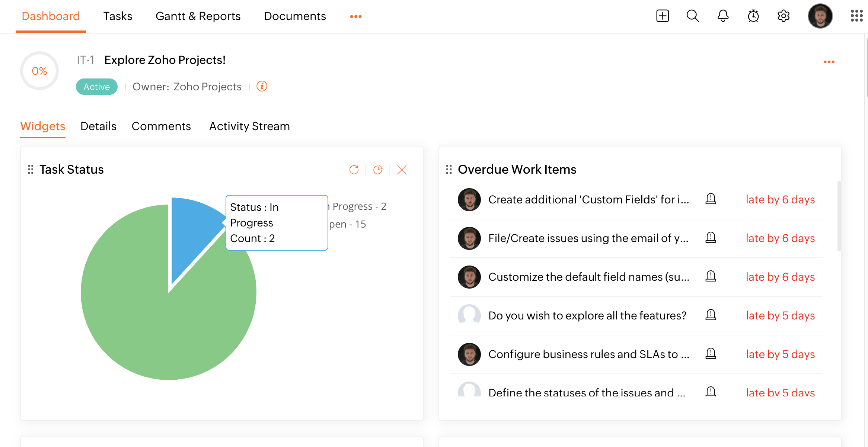Click reminder icon for 'Do you wish to explore'
868x447 pixels.
711,315
